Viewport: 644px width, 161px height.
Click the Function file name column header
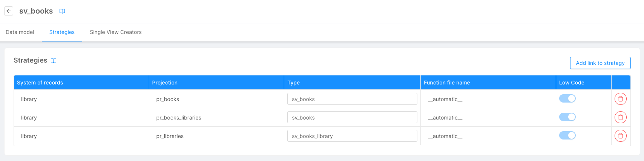point(447,83)
